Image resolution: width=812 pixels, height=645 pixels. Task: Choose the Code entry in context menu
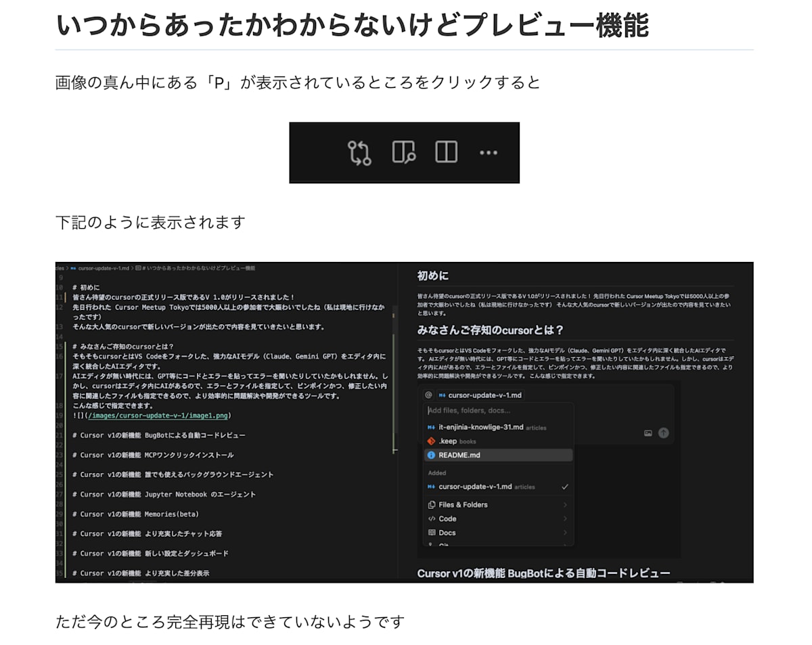498,519
